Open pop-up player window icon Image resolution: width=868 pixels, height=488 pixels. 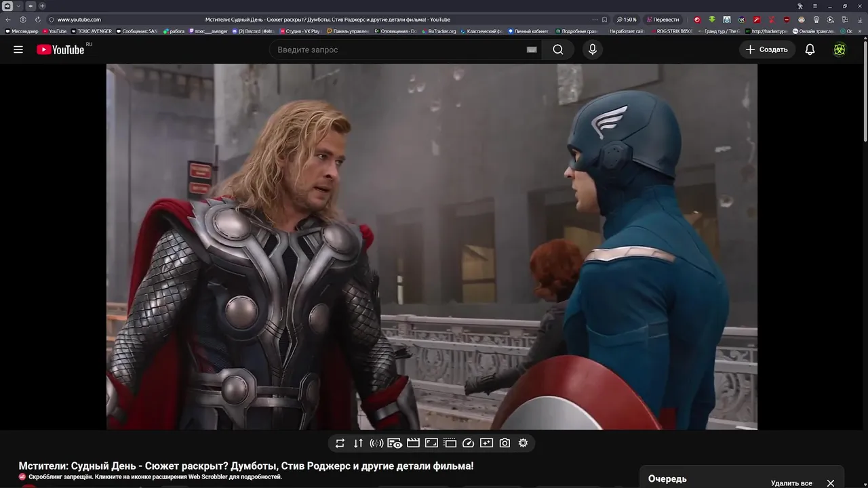[x=450, y=443]
